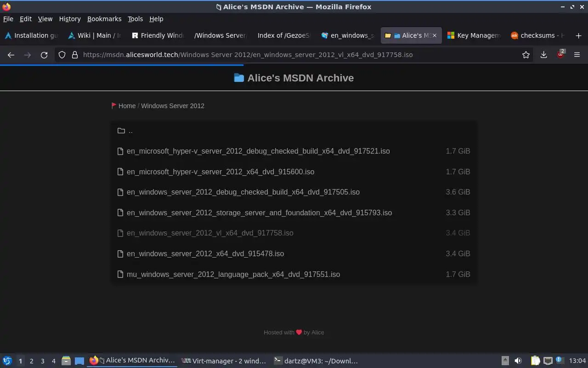Image resolution: width=588 pixels, height=368 pixels.
Task: Expand the tray hidden-items arrow
Action: pyautogui.click(x=505, y=361)
